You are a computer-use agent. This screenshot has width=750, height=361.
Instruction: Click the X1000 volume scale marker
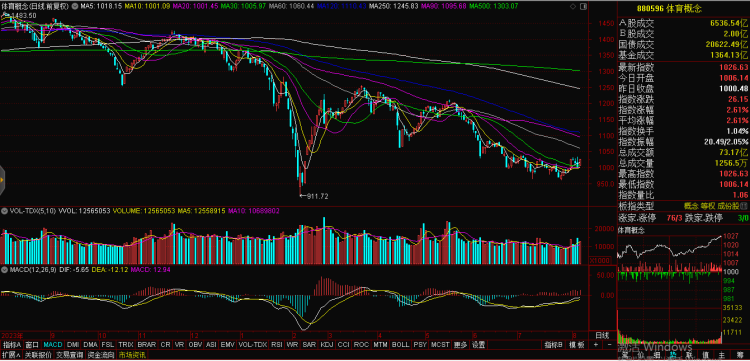[x=600, y=261]
